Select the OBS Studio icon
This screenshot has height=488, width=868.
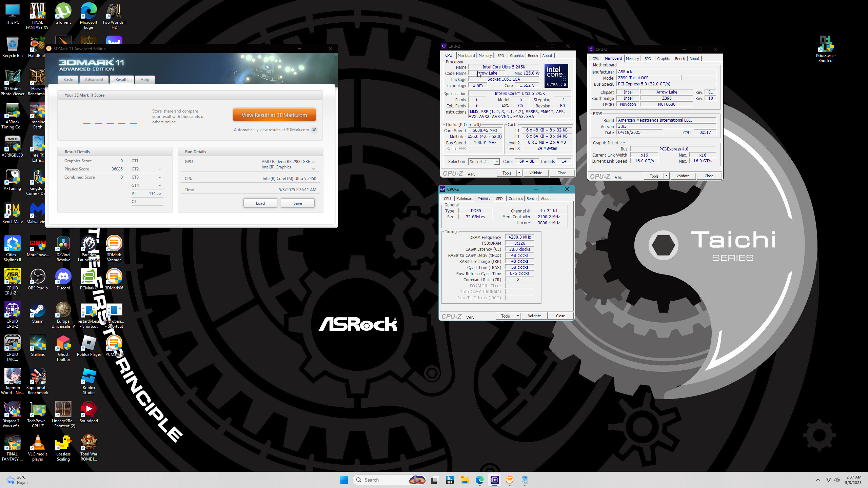[x=38, y=280]
